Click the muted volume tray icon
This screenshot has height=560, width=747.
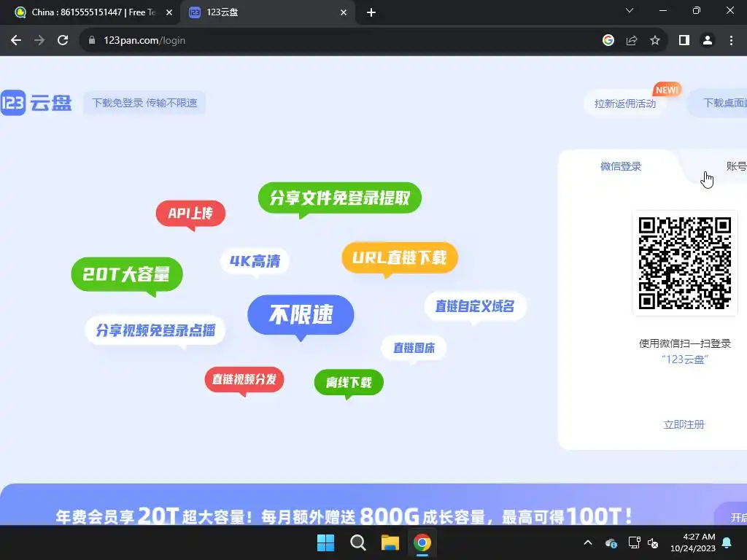653,542
